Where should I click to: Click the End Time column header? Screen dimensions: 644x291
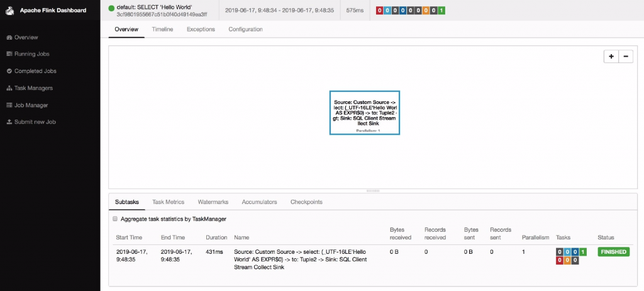coord(173,237)
